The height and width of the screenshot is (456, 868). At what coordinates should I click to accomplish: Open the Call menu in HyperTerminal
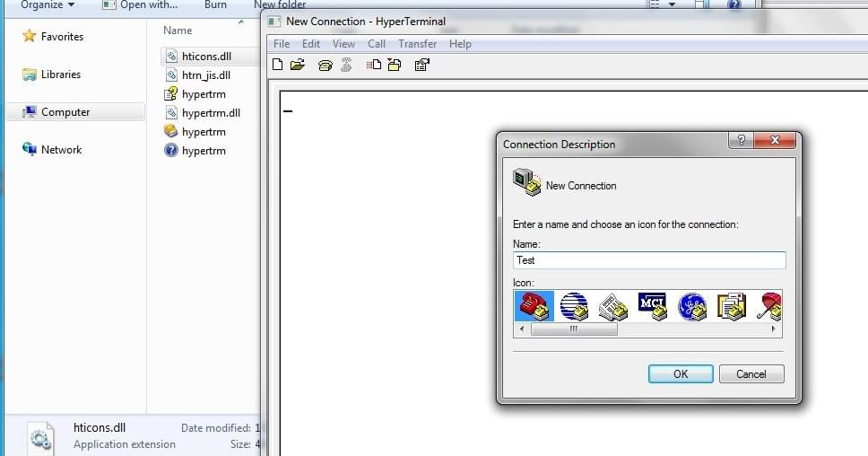[x=377, y=44]
